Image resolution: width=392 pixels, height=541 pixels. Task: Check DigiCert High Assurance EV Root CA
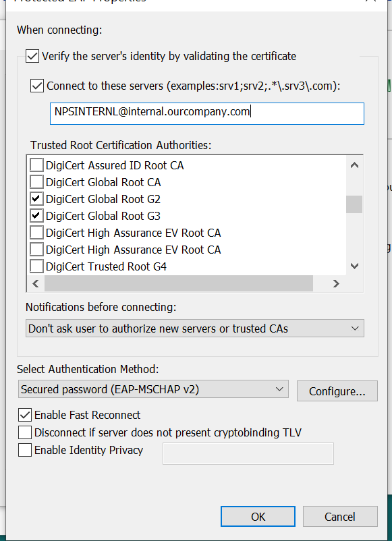36,232
